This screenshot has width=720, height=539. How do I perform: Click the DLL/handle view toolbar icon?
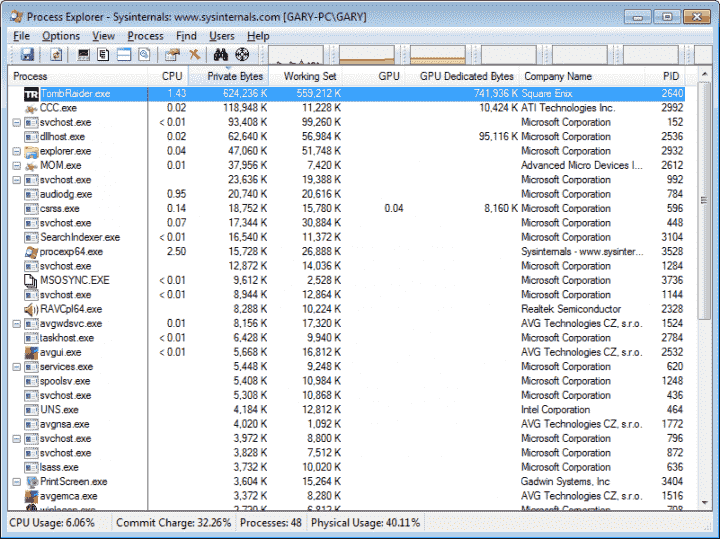(x=144, y=55)
